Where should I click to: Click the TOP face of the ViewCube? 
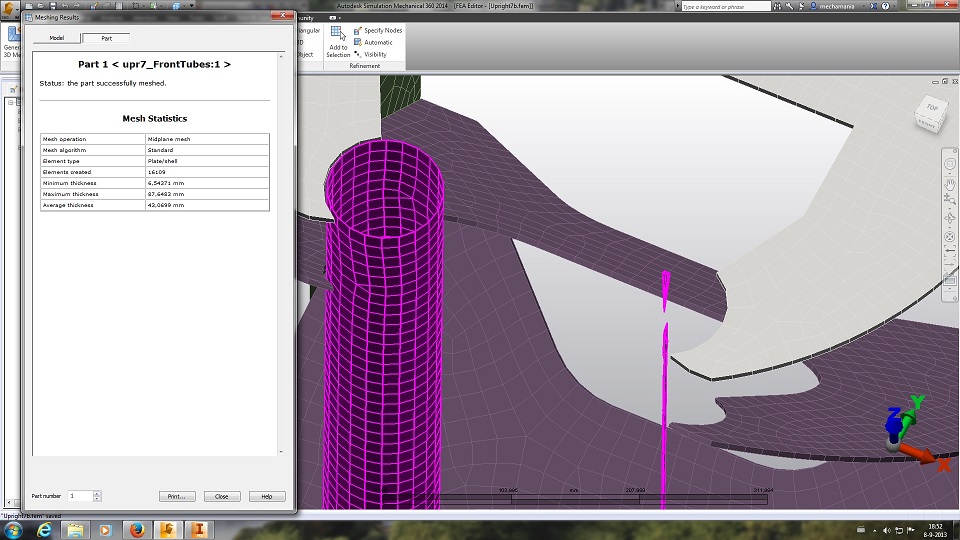click(931, 107)
